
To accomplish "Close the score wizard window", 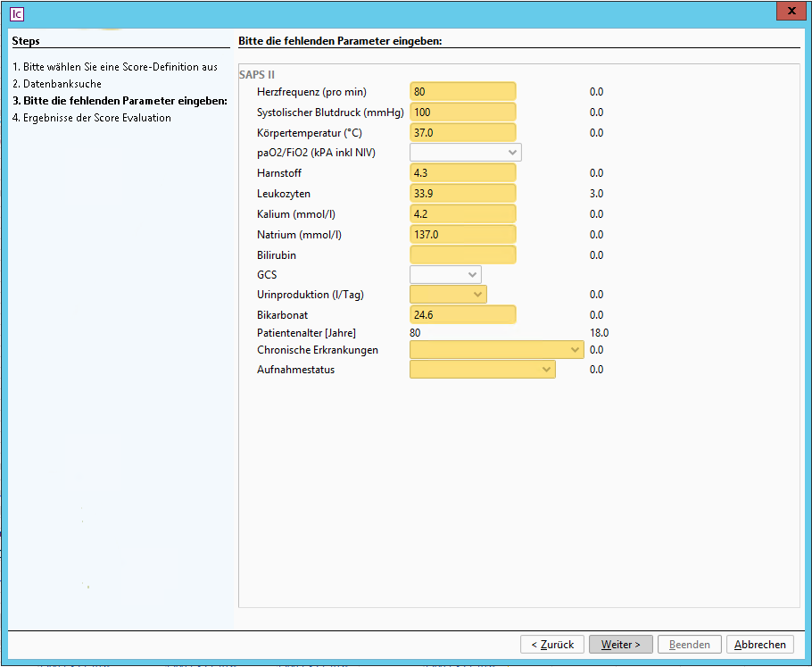I will click(788, 11).
